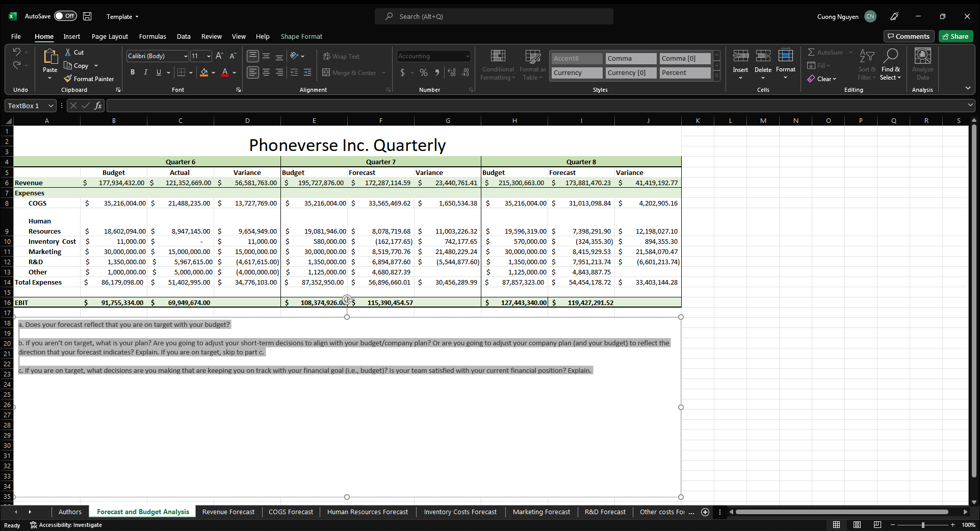The height and width of the screenshot is (531, 980).
Task: Click the Save icon in title bar
Action: 87,16
